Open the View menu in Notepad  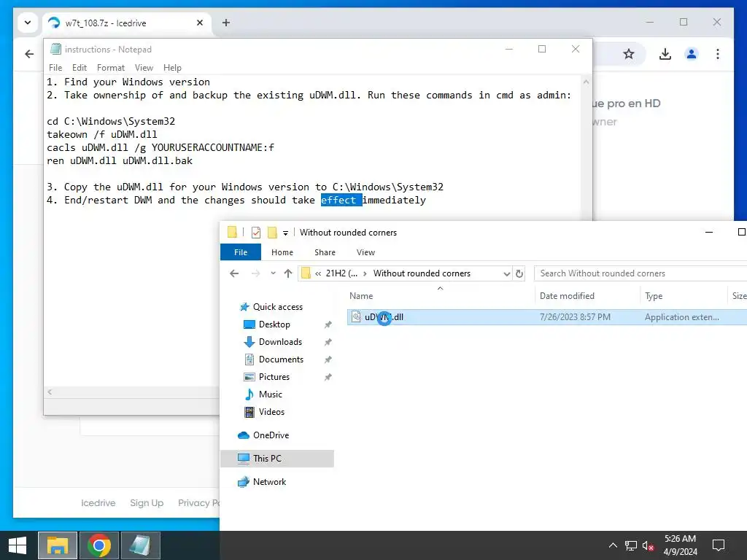click(x=144, y=68)
